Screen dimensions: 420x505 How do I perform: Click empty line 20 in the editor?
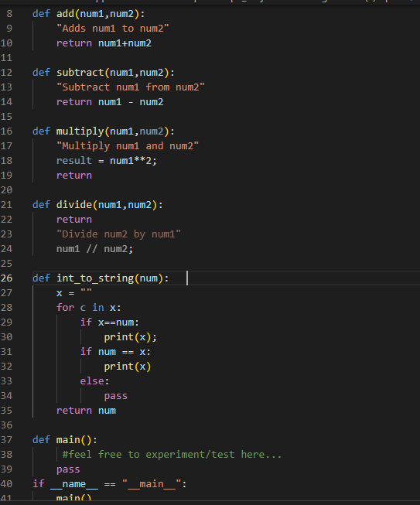[225, 190]
